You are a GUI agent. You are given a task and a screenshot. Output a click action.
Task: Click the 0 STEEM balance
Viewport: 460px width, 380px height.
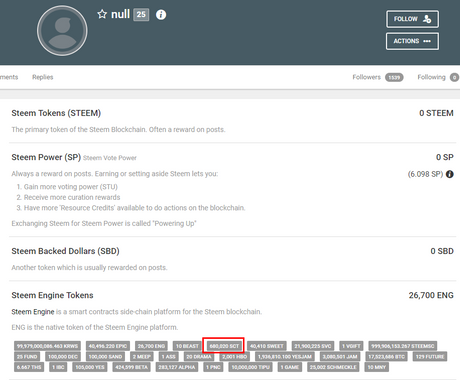click(x=436, y=113)
